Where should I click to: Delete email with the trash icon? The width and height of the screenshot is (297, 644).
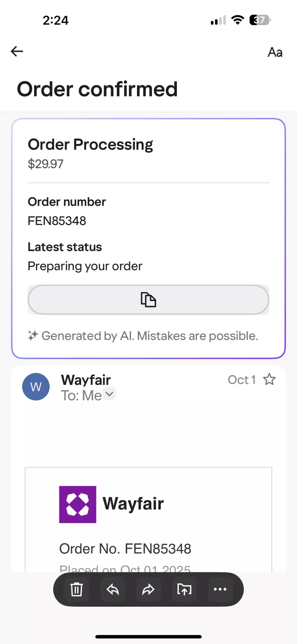tap(77, 589)
